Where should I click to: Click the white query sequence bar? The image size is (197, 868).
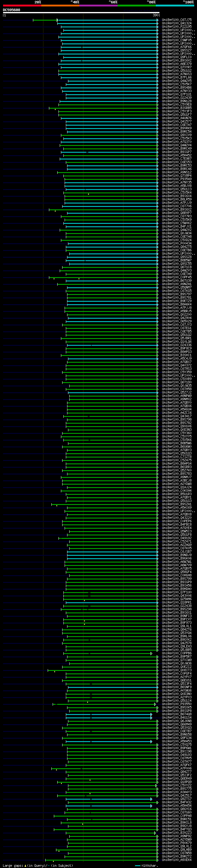click(81, 12)
